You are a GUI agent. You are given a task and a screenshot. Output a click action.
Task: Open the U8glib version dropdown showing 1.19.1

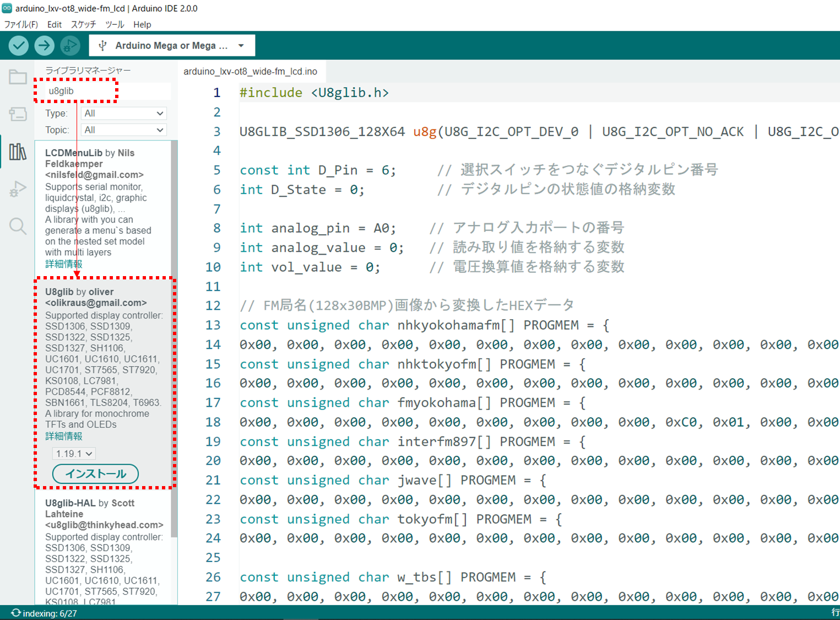[x=73, y=453]
